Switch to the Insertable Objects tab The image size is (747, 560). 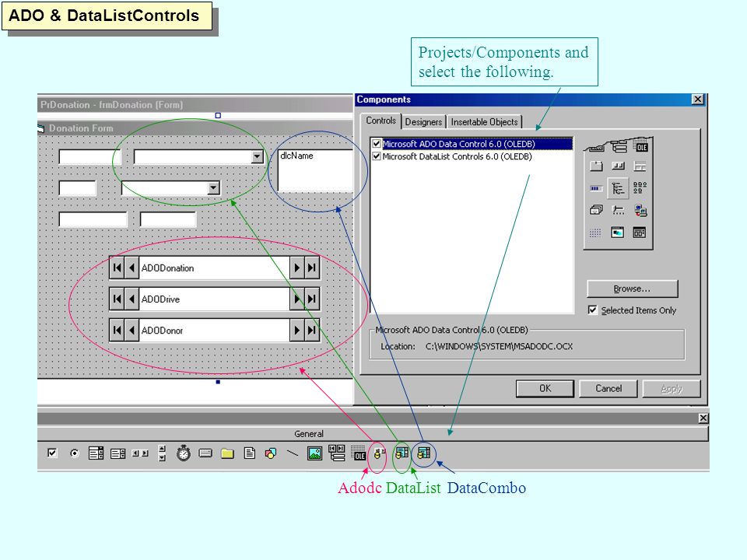pyautogui.click(x=484, y=122)
